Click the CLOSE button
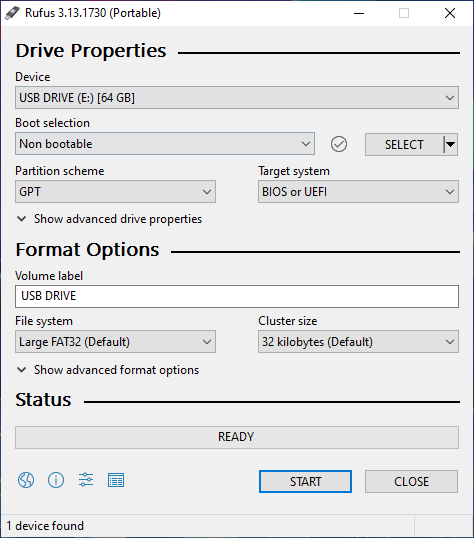The width and height of the screenshot is (474, 538). pos(411,481)
